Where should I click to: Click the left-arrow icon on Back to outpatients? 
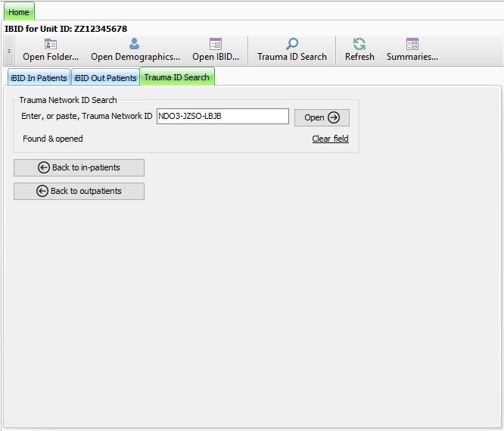click(42, 191)
